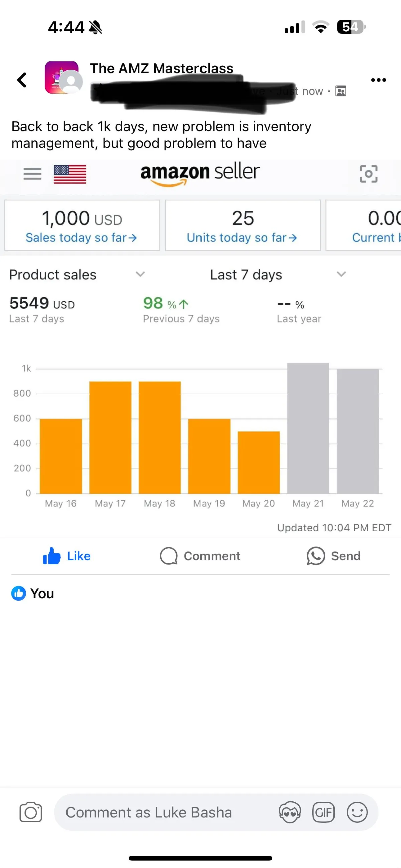Expand the Last 7 days dropdown

pyautogui.click(x=278, y=275)
